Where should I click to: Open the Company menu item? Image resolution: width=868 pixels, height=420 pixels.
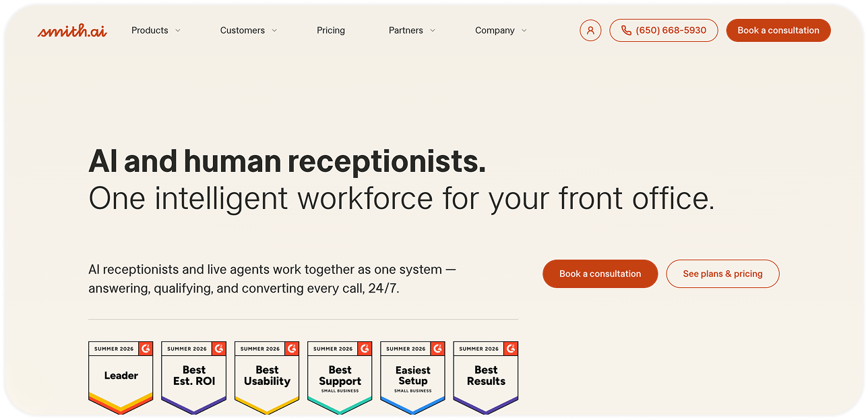[x=495, y=30]
